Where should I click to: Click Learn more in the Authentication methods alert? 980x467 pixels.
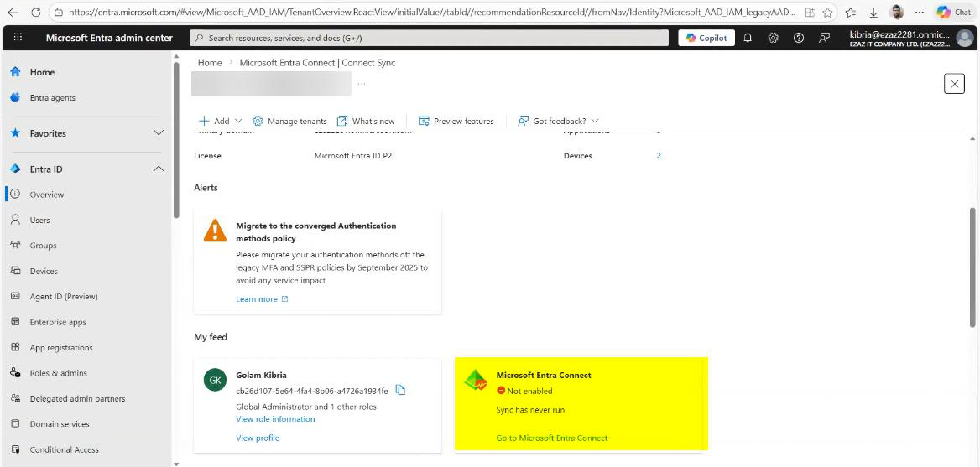click(262, 299)
